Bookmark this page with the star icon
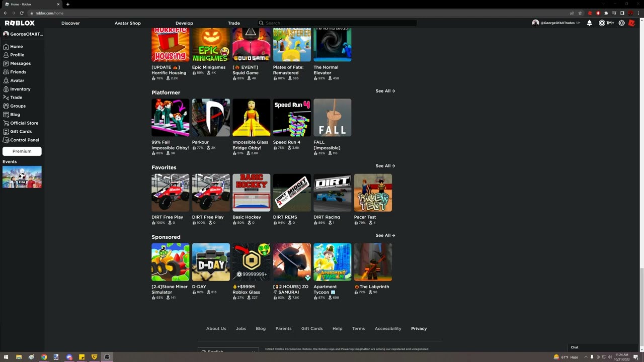The image size is (644, 362). point(580,13)
